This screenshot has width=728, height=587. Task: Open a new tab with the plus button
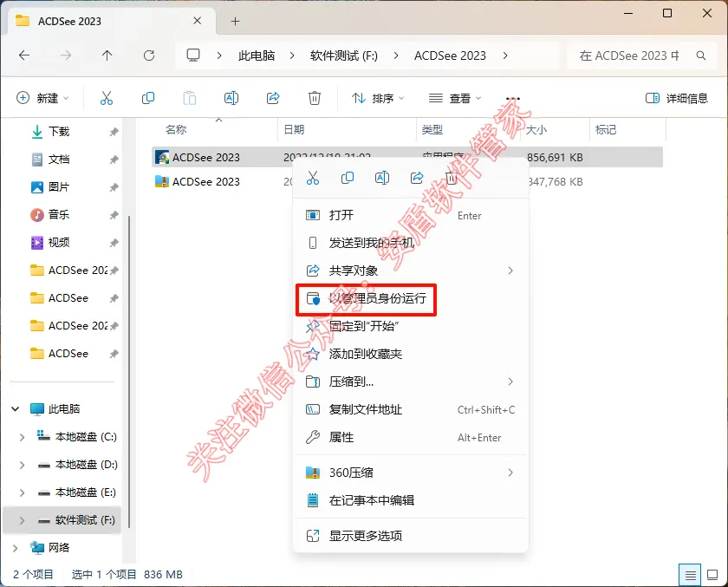click(236, 22)
